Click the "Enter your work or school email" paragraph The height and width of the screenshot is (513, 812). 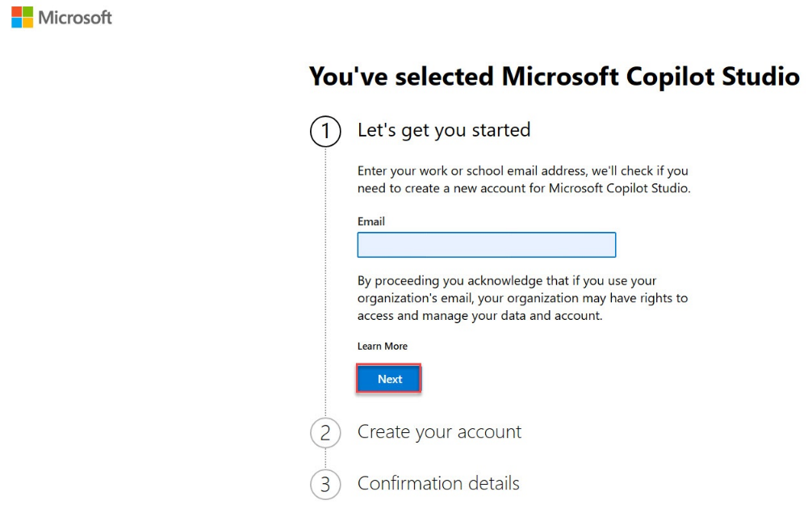pos(524,180)
